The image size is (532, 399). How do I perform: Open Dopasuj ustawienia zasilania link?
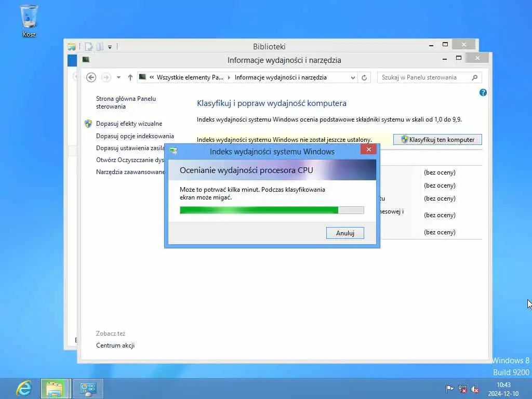pyautogui.click(x=130, y=148)
